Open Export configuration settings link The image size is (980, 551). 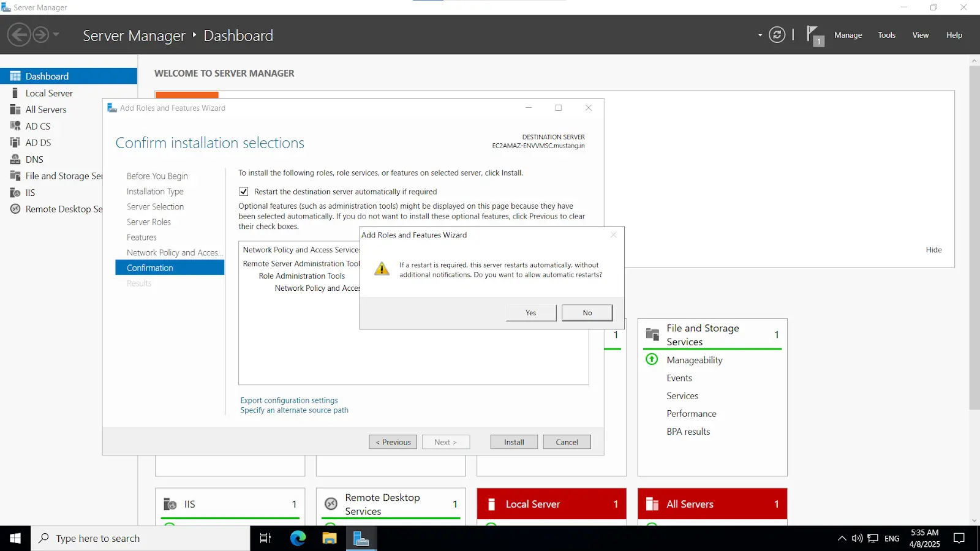(x=288, y=400)
